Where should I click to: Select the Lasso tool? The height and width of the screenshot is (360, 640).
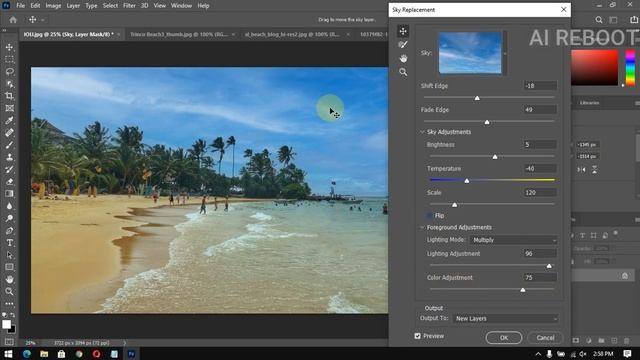pyautogui.click(x=9, y=72)
